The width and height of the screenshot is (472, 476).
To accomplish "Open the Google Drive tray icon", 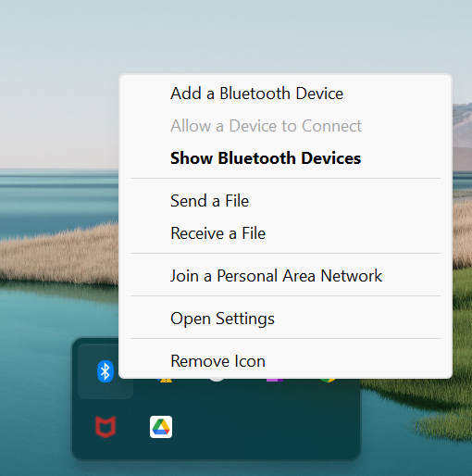I will click(161, 427).
